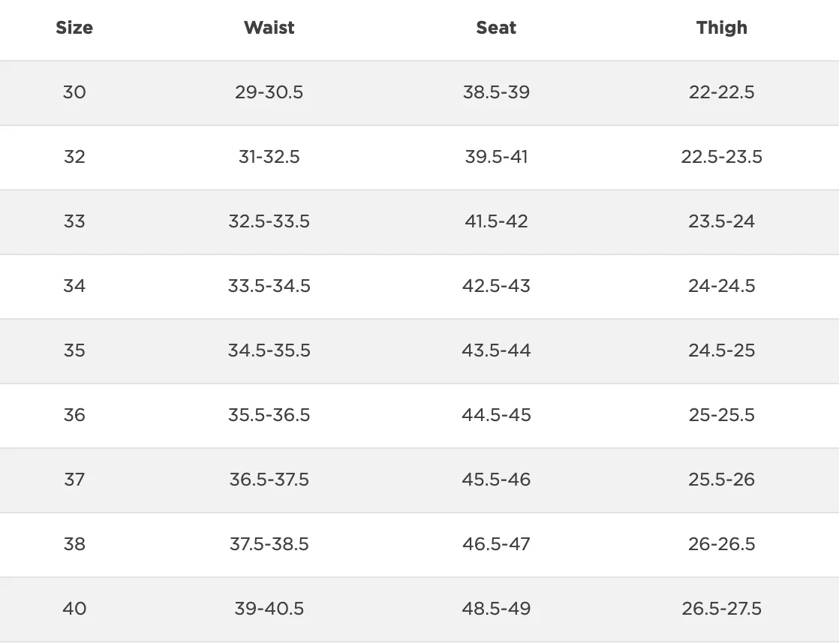Select the Thigh column header
839x644 pixels.
pyautogui.click(x=721, y=28)
